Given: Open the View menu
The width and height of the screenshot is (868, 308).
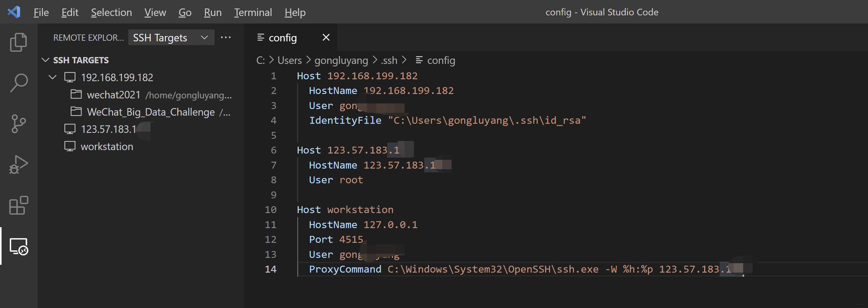Looking at the screenshot, I should tap(155, 13).
